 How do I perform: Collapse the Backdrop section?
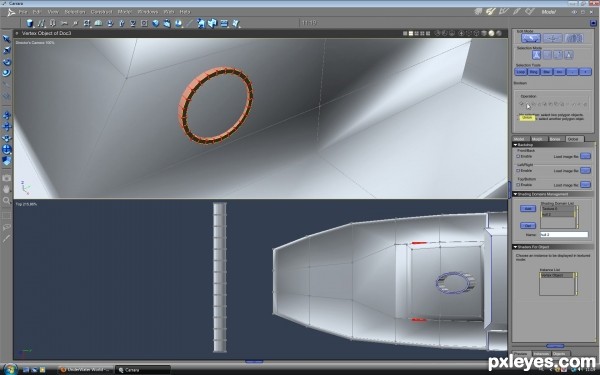coord(515,145)
